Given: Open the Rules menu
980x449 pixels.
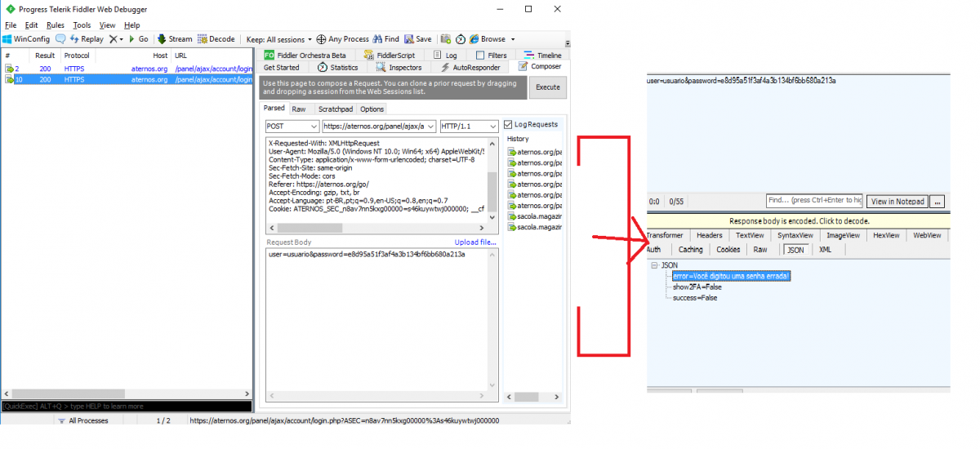Looking at the screenshot, I should click(x=56, y=25).
